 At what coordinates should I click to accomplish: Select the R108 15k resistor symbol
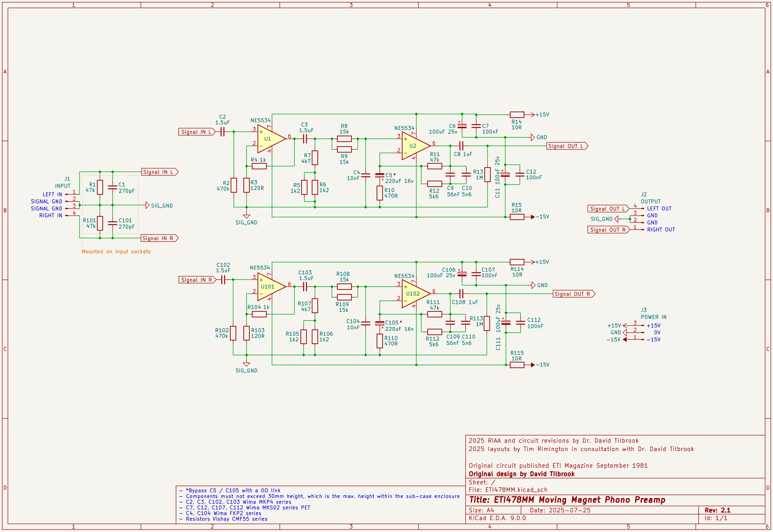(x=344, y=287)
